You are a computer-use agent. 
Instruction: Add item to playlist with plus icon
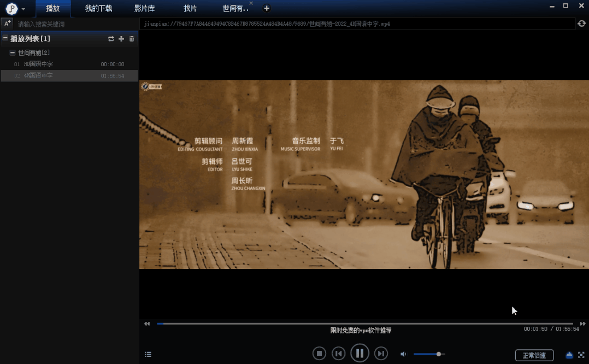(121, 39)
